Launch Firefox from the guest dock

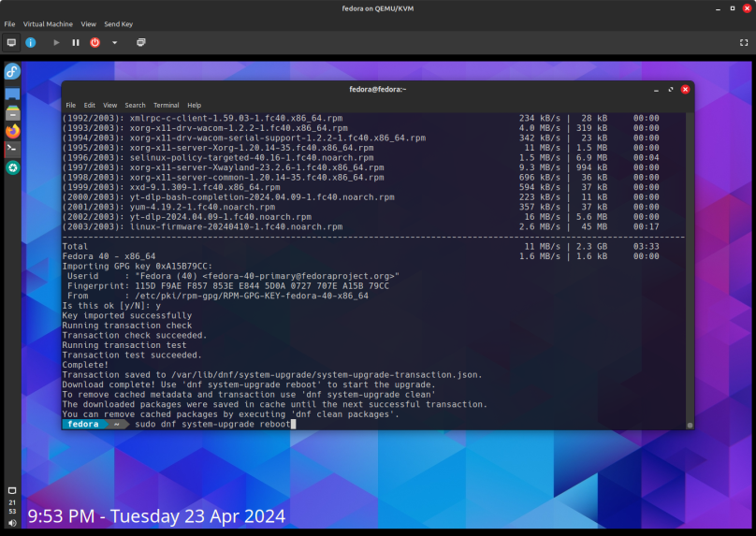(x=12, y=131)
